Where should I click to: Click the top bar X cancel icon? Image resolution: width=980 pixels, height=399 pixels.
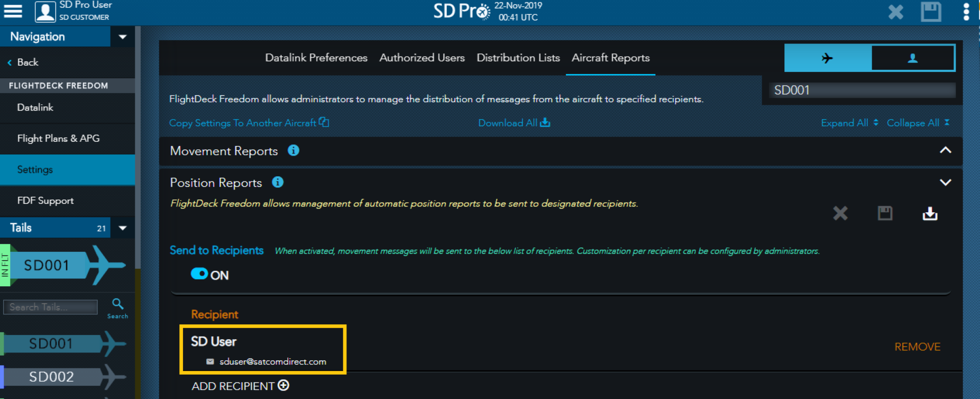point(895,12)
